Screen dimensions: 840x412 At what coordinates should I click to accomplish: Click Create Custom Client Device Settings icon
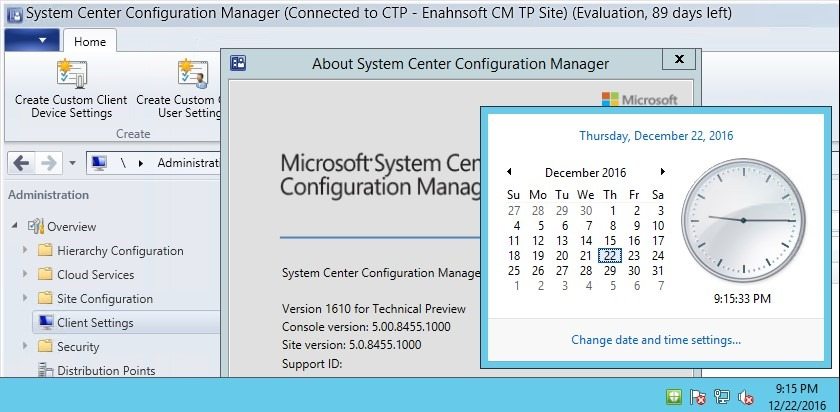coord(71,73)
